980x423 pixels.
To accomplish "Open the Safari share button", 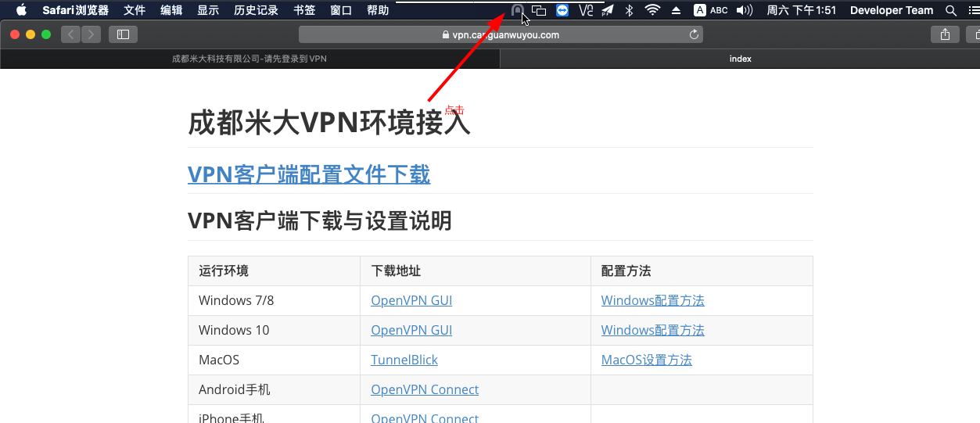I will click(x=945, y=34).
